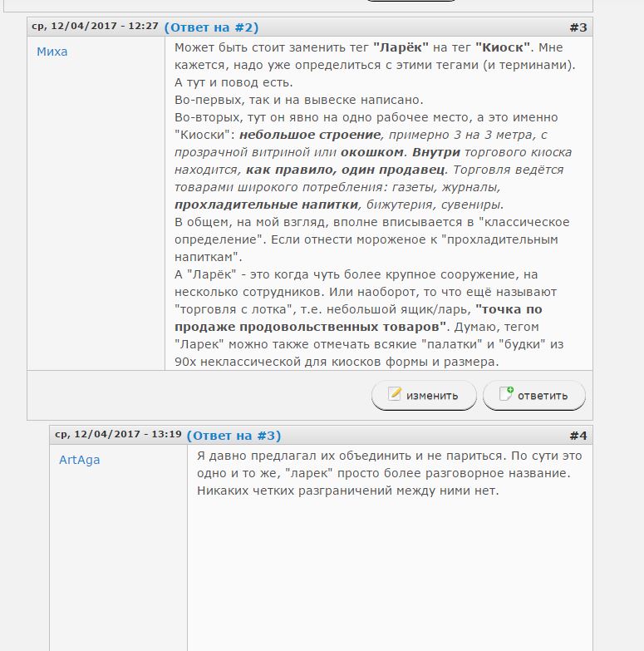The image size is (644, 651).
Task: Open the #3 comment permalink
Action: [578, 27]
